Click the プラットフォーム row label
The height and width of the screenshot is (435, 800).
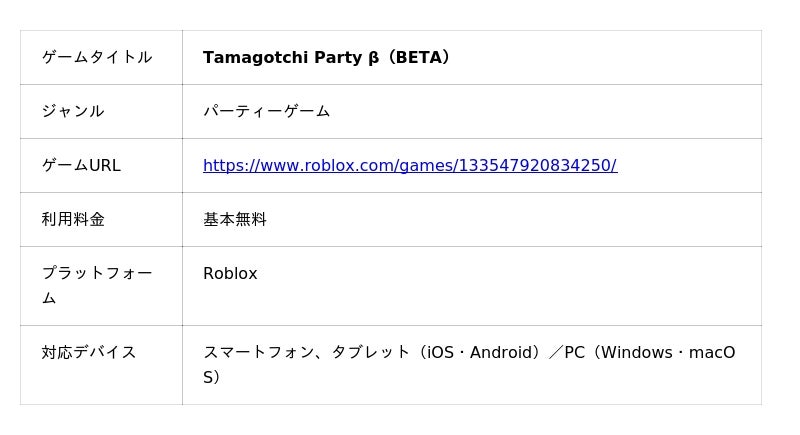tap(97, 274)
